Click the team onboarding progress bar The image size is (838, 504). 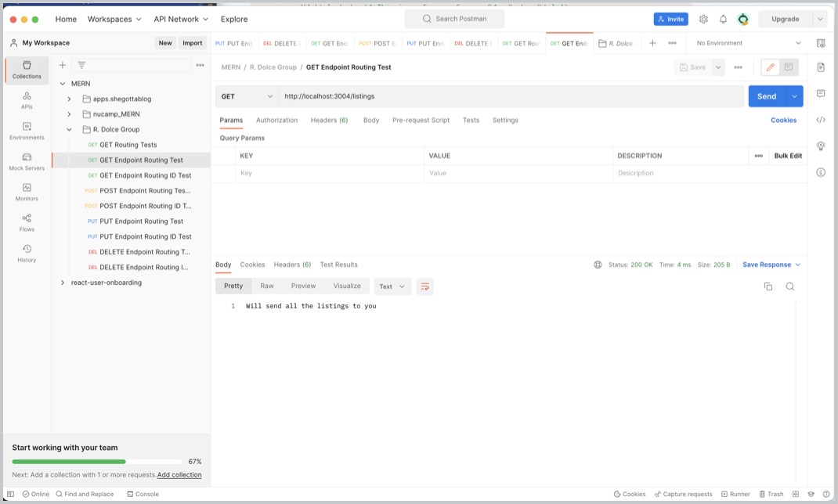click(97, 462)
